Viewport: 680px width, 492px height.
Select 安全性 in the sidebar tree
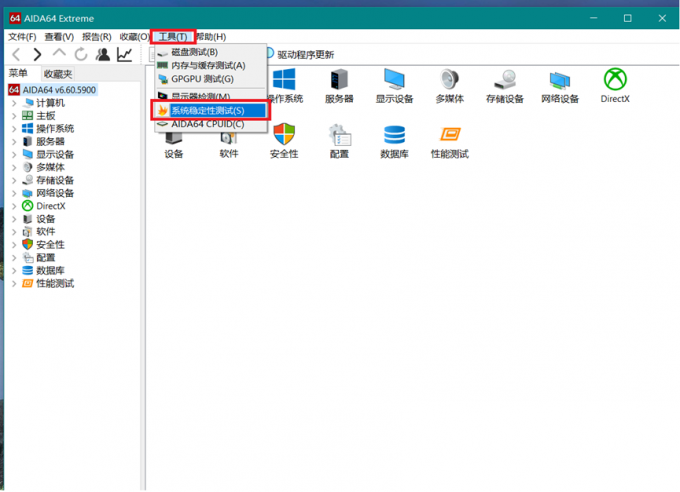click(x=50, y=245)
